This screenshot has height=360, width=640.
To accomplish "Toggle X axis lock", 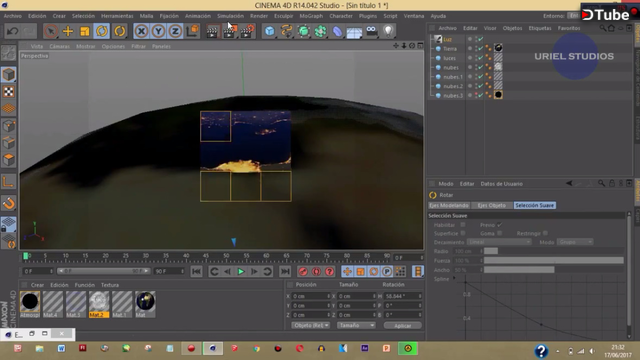I will 141,31.
